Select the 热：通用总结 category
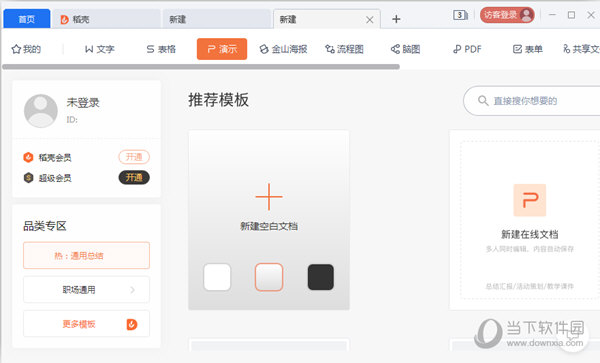The image size is (600, 363). coord(86,256)
